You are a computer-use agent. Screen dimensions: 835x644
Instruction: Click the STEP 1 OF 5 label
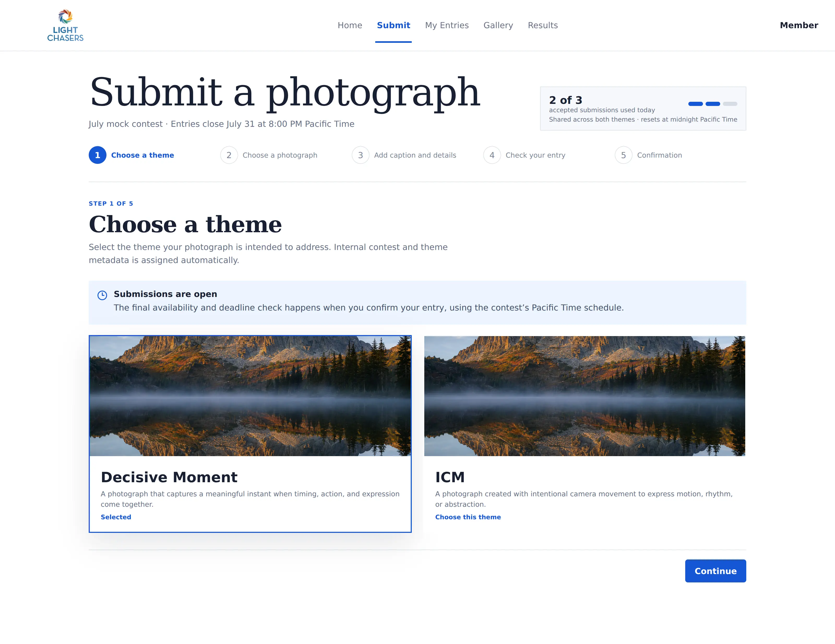(x=111, y=204)
